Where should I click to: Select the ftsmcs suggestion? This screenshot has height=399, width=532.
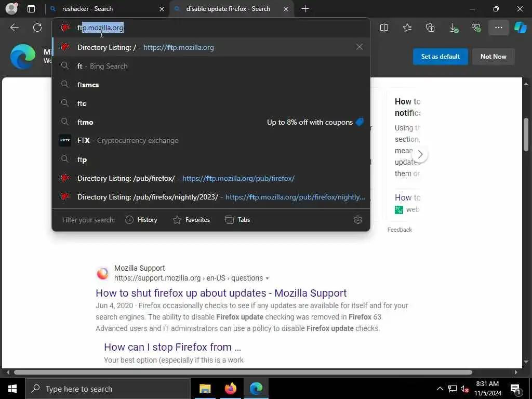pos(211,85)
